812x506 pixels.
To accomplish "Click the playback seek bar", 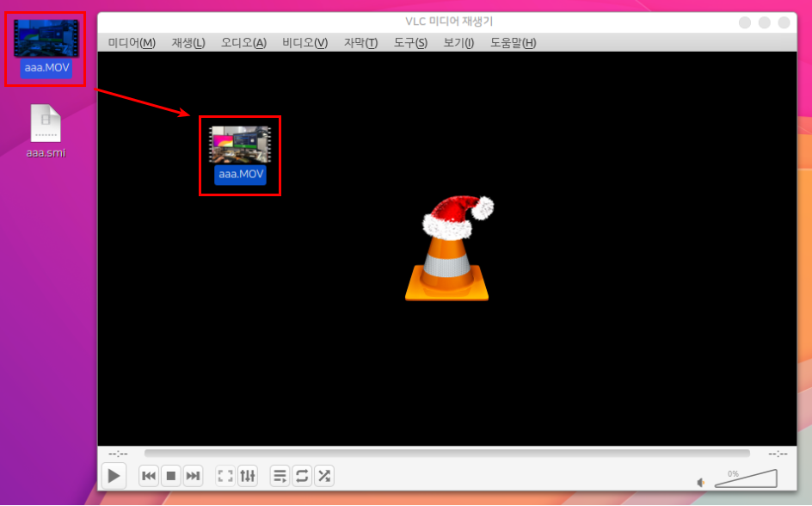I will [446, 453].
